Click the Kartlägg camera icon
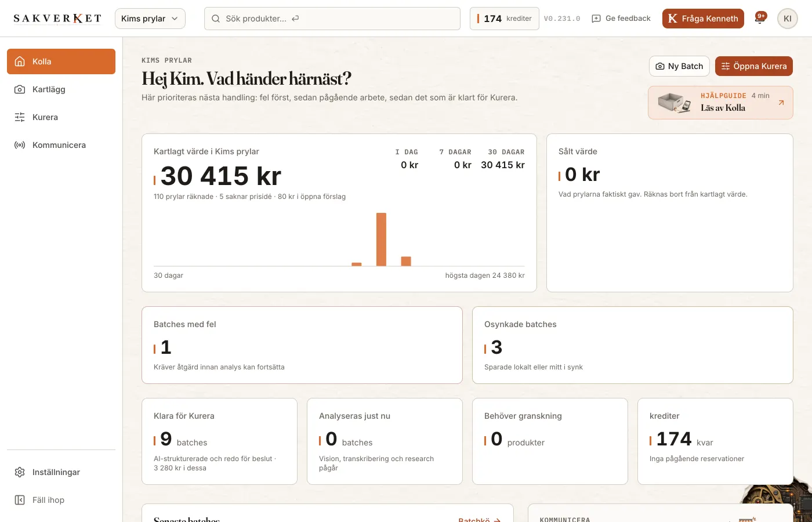The height and width of the screenshot is (522, 812). (x=20, y=89)
